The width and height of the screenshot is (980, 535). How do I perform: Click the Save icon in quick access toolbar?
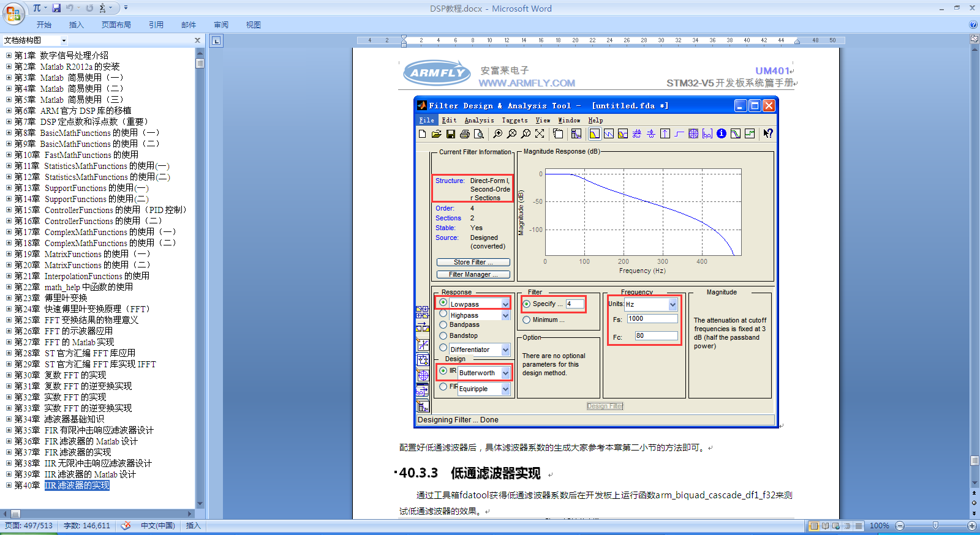(x=56, y=8)
